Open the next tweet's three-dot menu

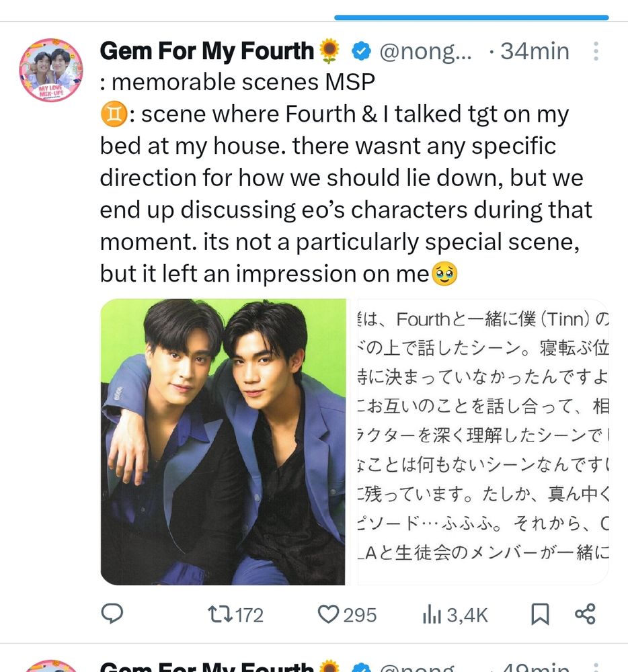coord(596,667)
